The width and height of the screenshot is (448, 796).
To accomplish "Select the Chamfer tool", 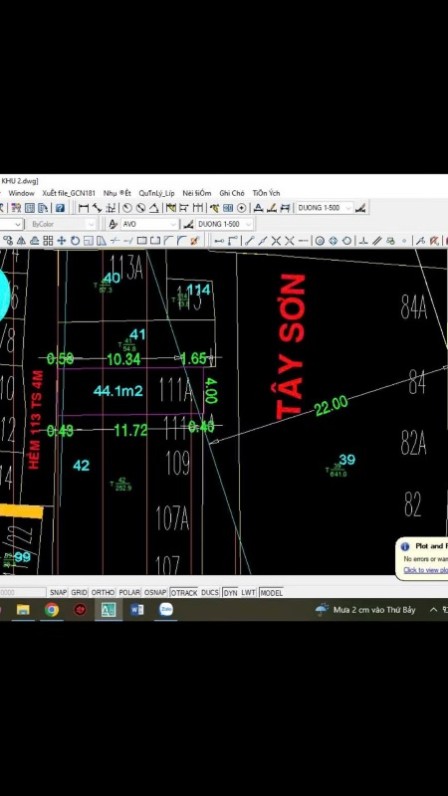I will (168, 240).
